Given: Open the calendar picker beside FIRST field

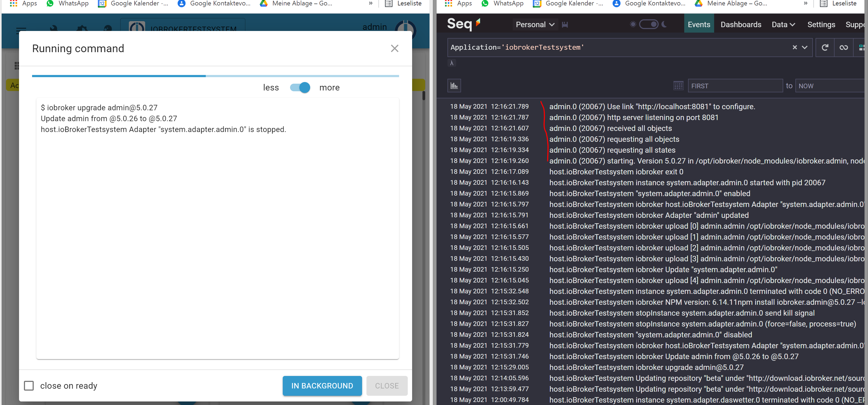Looking at the screenshot, I should click(678, 86).
